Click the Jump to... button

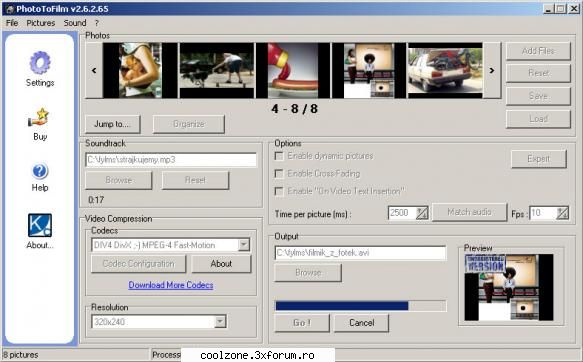point(113,124)
